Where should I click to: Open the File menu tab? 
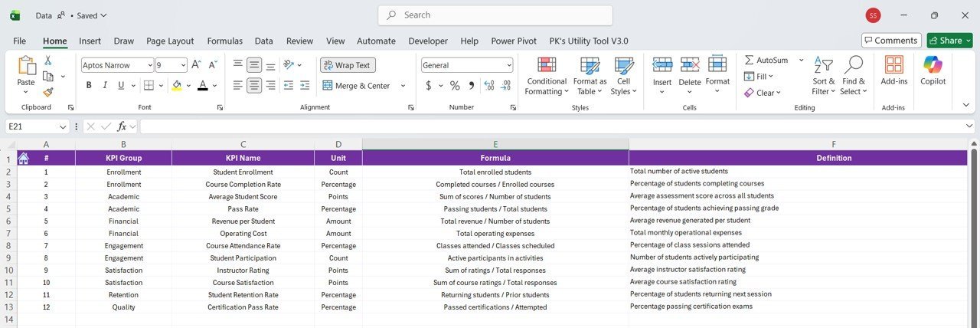click(x=20, y=41)
